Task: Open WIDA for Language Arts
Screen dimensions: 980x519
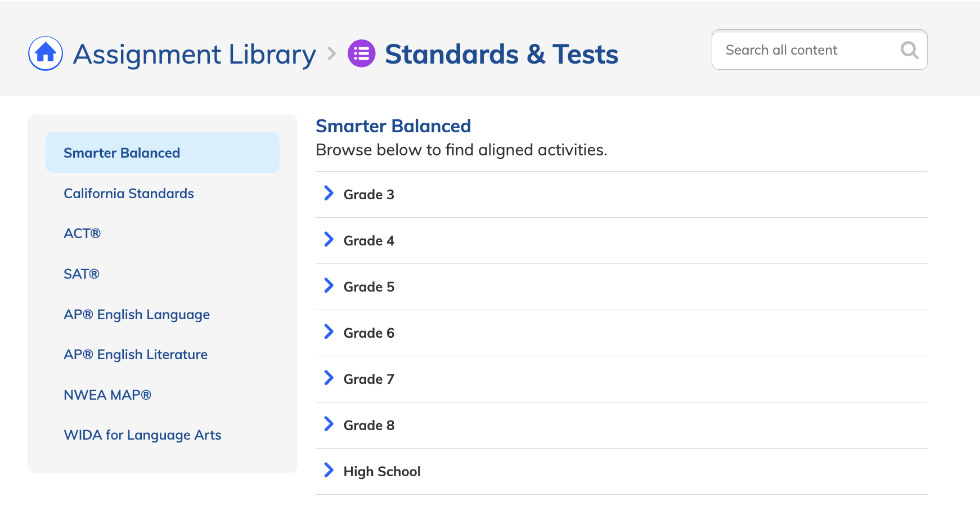Action: 142,435
